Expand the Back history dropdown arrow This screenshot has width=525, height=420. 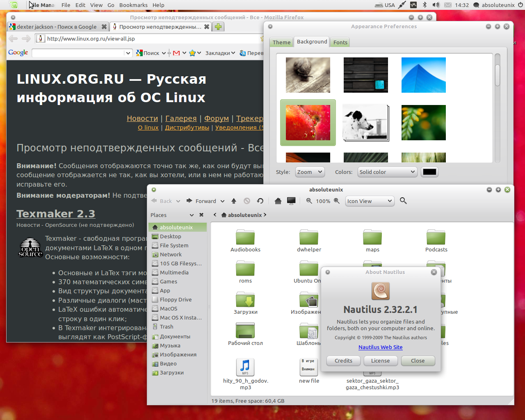tap(178, 201)
